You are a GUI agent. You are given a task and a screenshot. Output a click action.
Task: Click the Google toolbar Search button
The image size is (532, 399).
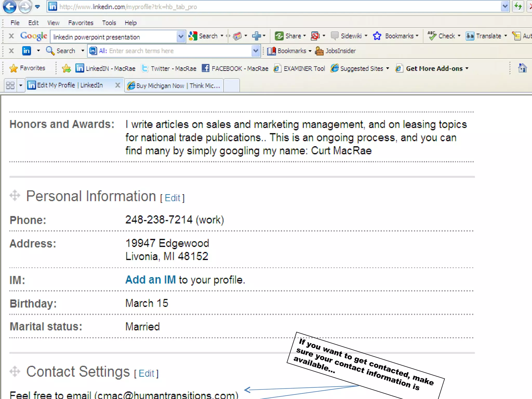coord(203,36)
